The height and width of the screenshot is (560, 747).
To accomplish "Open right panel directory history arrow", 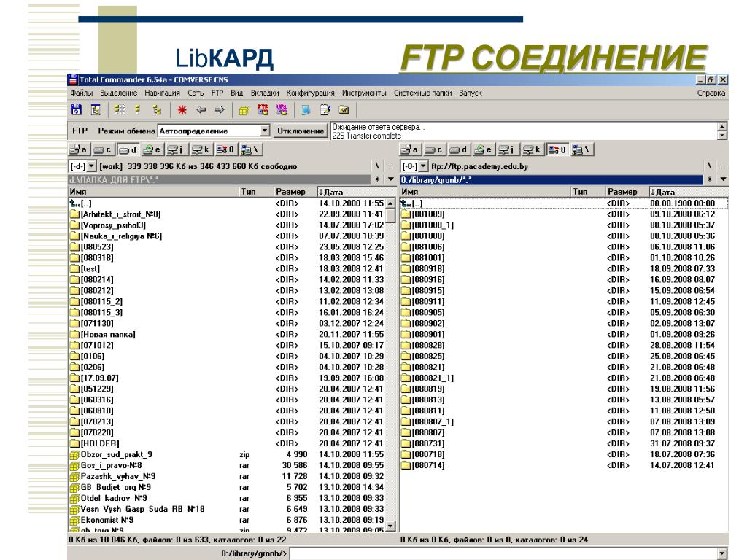I will (723, 179).
